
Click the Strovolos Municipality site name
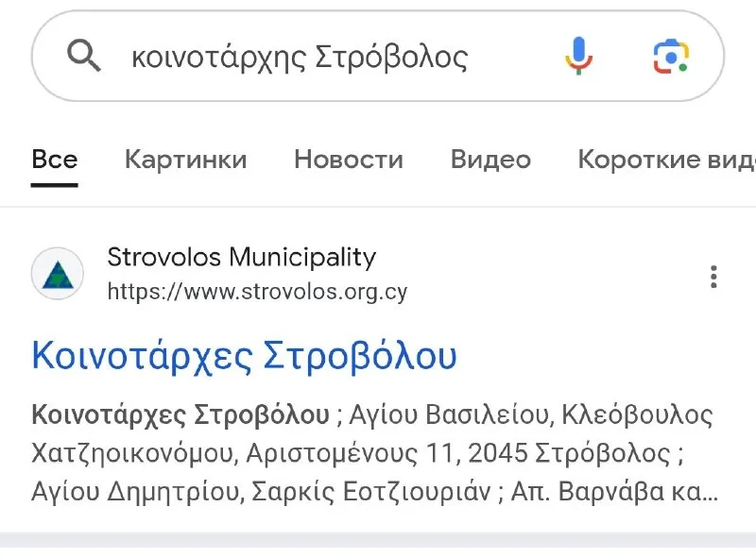pos(242,257)
